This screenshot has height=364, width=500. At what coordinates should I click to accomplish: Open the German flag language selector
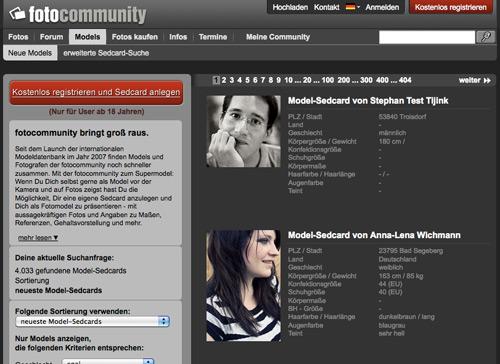353,7
